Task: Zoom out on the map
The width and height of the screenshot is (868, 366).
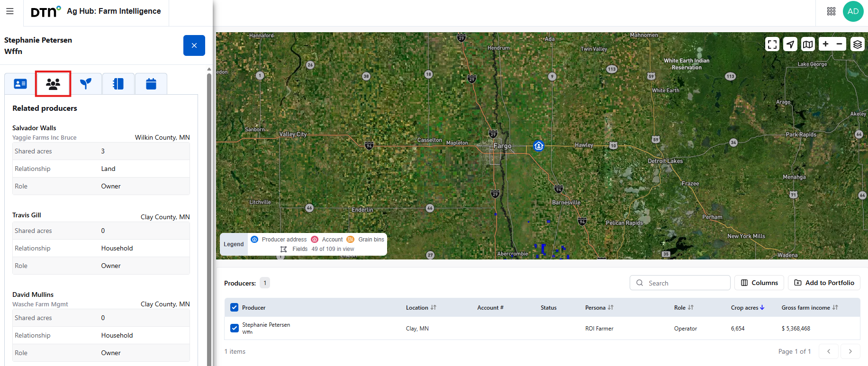Action: pos(839,44)
